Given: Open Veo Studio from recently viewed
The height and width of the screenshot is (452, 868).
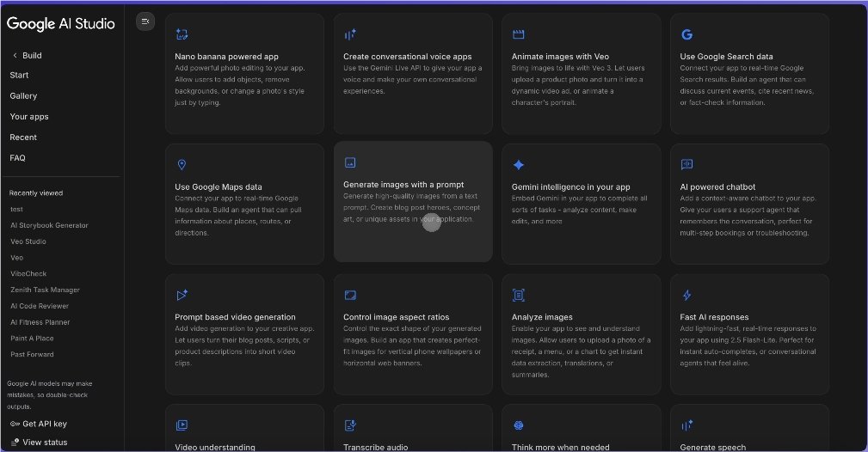Looking at the screenshot, I should coord(28,241).
